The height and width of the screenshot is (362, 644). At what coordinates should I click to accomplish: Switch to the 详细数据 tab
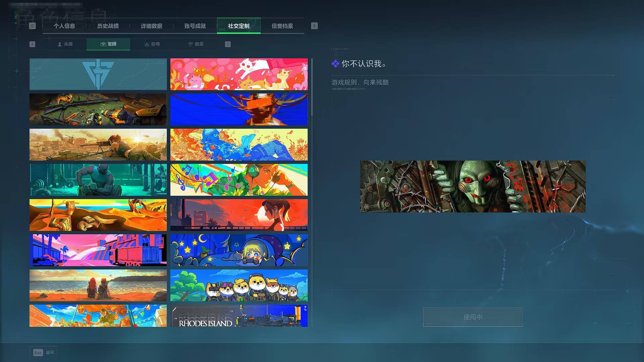(x=152, y=26)
